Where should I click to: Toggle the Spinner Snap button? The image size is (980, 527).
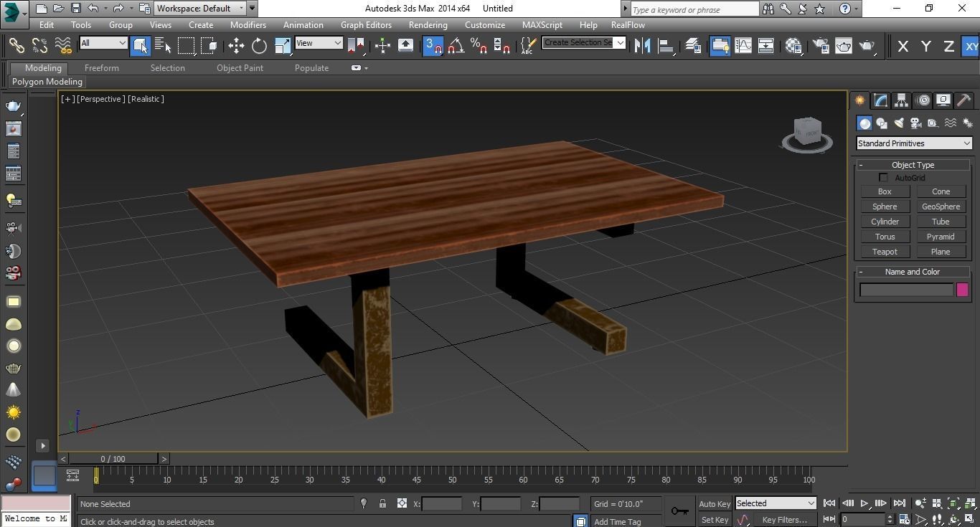click(502, 45)
